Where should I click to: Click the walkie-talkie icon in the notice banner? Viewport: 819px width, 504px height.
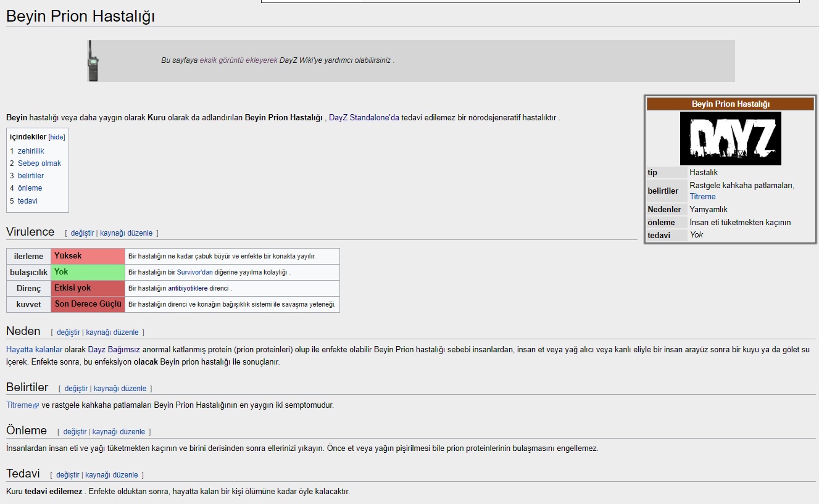(x=92, y=61)
